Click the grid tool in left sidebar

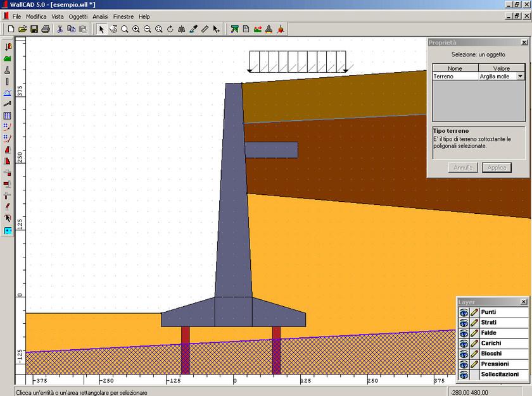tap(8, 116)
